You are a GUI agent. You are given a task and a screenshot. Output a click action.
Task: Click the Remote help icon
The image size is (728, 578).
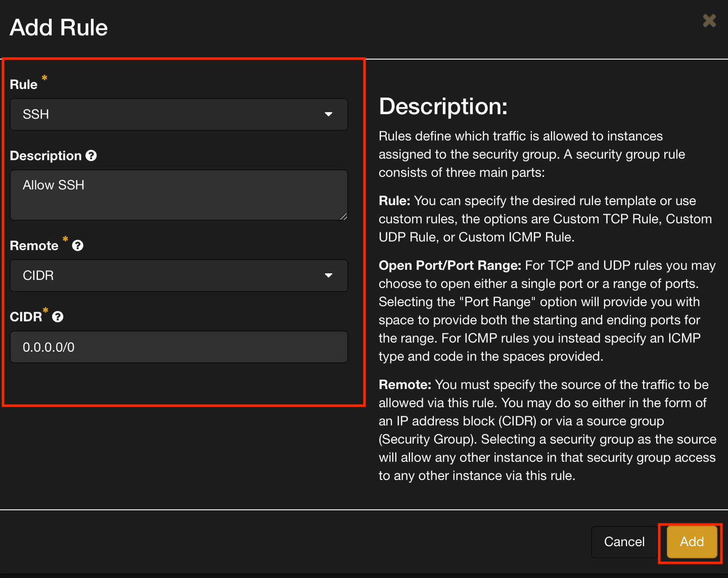point(78,246)
